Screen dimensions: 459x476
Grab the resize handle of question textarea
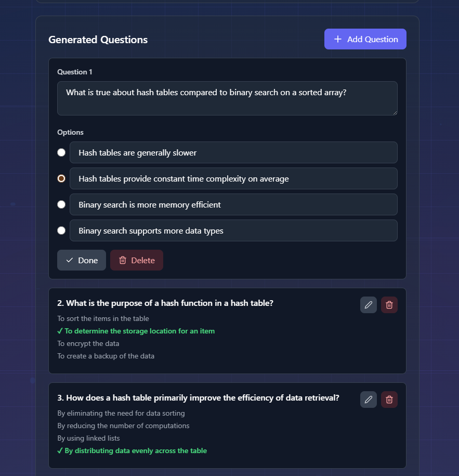pyautogui.click(x=395, y=112)
